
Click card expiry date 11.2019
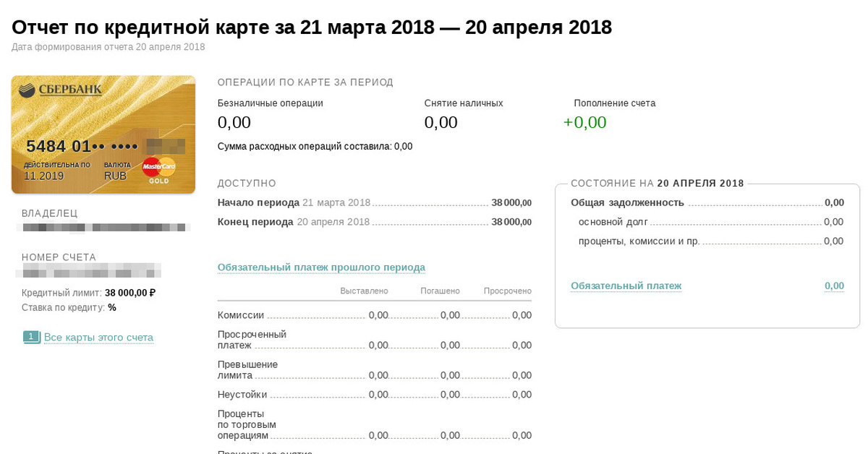click(x=43, y=176)
